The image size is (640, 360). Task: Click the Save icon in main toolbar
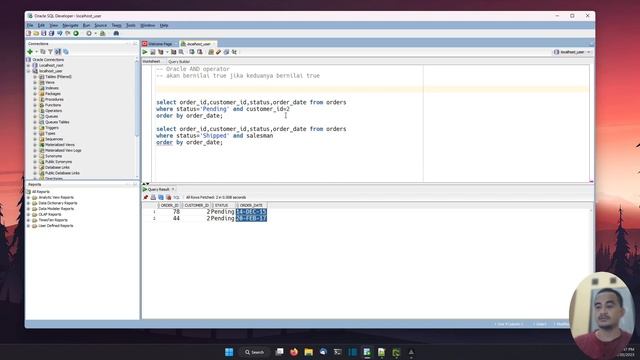coord(44,33)
